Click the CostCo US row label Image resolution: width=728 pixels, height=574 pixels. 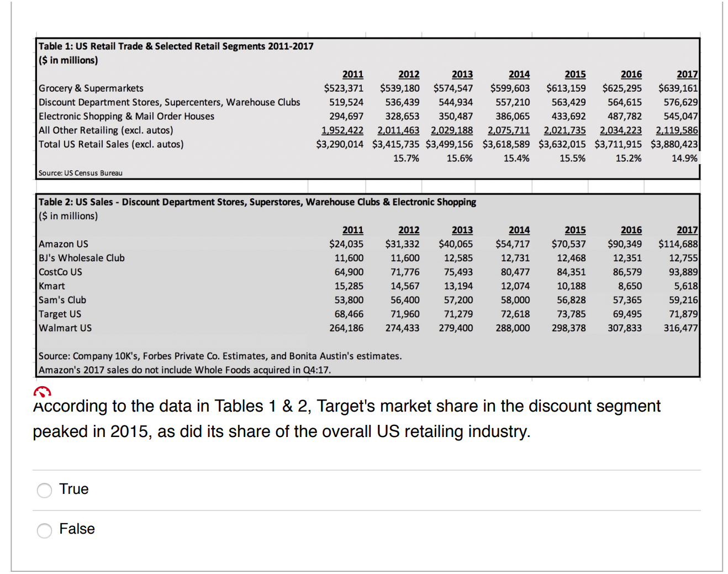click(x=60, y=272)
